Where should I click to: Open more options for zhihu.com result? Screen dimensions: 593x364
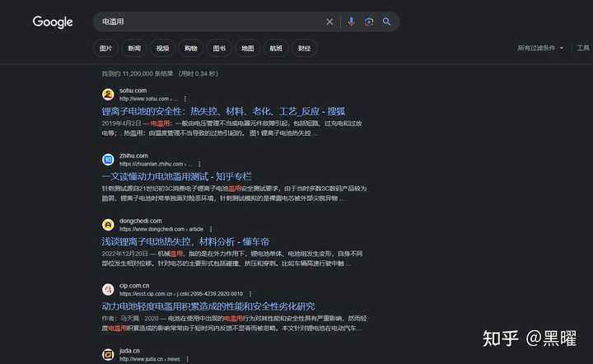[x=199, y=164]
